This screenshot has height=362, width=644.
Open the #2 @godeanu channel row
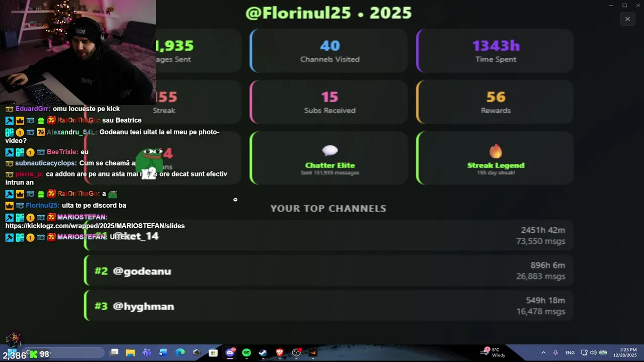point(329,270)
